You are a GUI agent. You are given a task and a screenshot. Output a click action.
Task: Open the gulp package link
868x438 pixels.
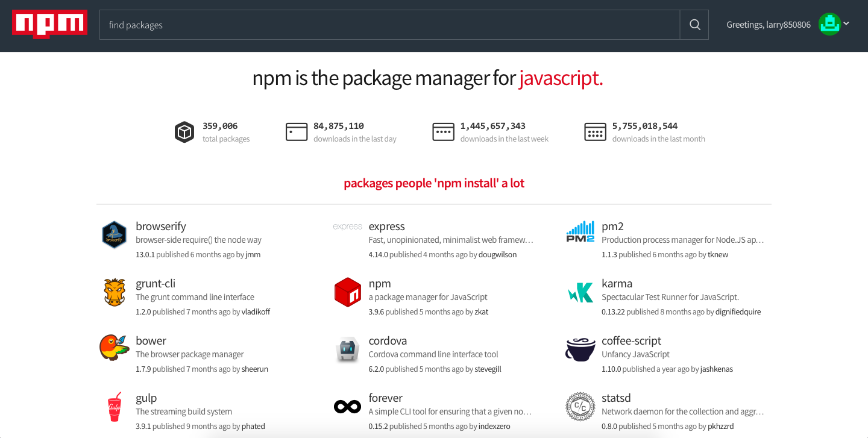[146, 398]
